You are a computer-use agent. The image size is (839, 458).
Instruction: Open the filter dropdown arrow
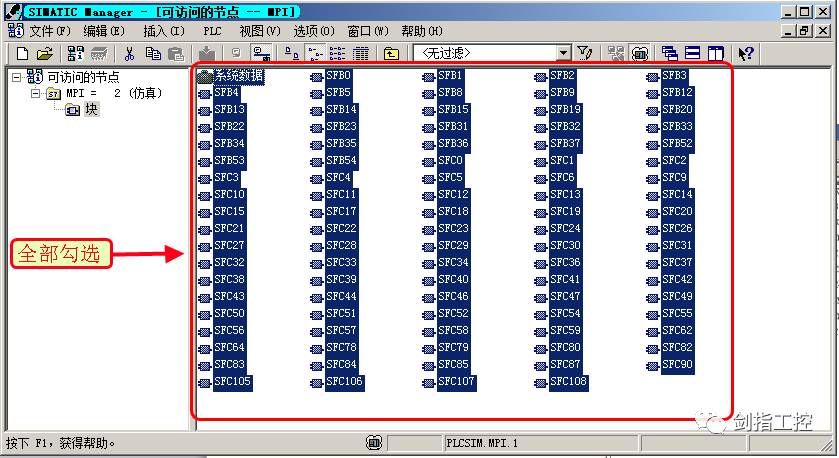pyautogui.click(x=563, y=53)
